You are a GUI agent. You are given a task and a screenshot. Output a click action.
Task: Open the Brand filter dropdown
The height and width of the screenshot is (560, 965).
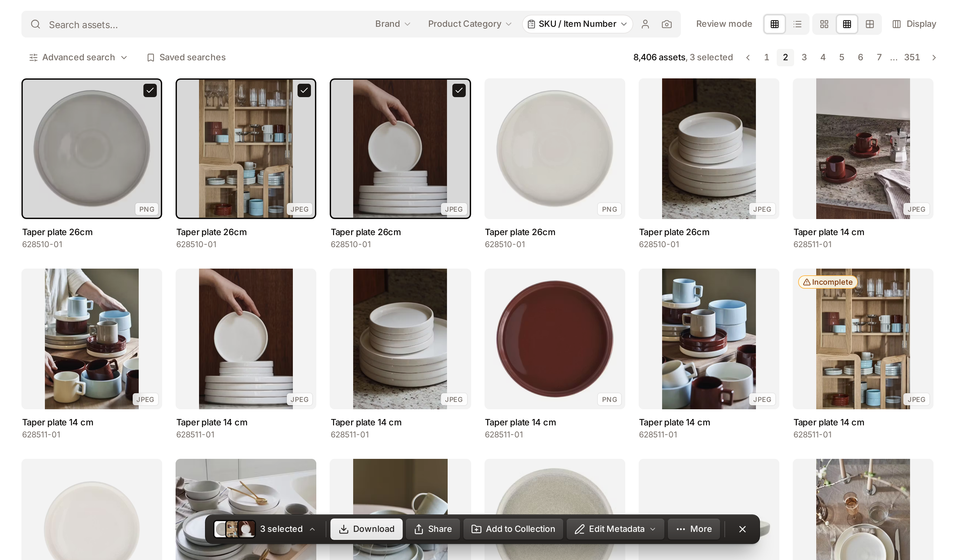point(392,24)
